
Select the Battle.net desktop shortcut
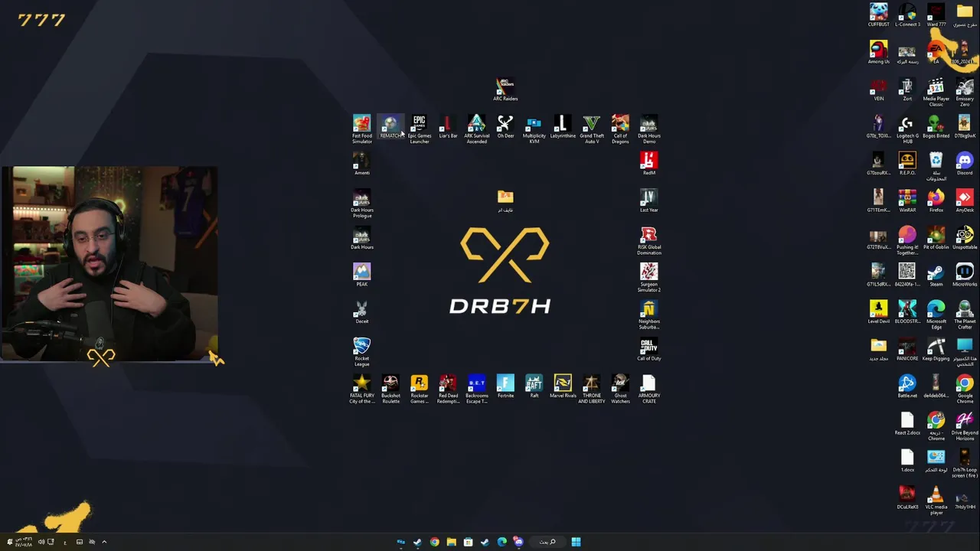[x=907, y=387]
